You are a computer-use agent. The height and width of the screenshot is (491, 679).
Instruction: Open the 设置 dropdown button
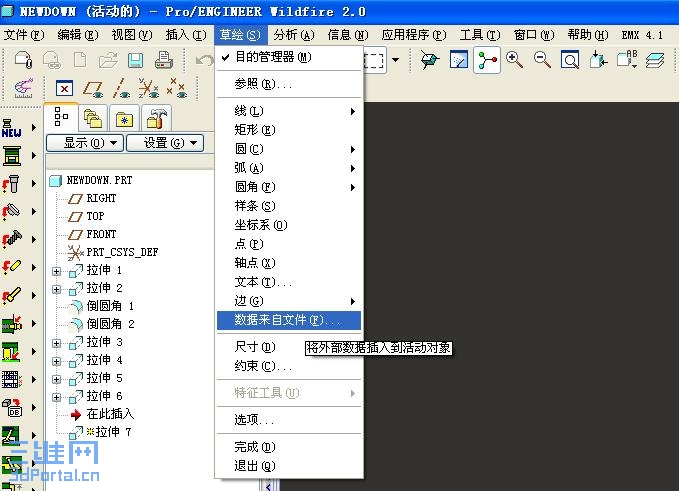[165, 143]
